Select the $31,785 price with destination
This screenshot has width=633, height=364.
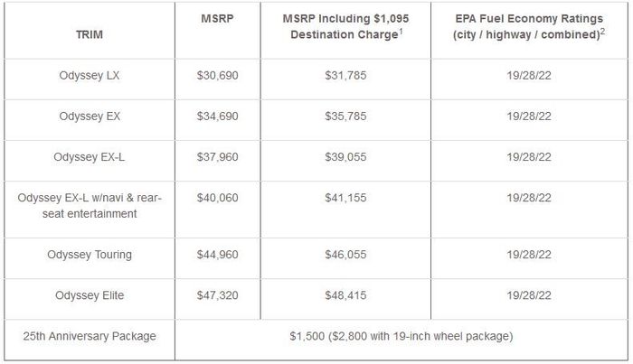coord(345,75)
